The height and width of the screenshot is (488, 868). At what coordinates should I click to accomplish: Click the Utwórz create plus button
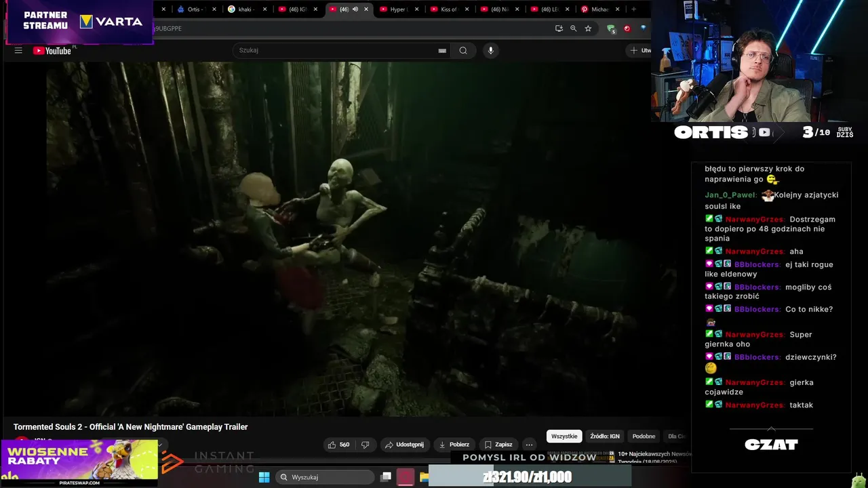[x=639, y=50]
